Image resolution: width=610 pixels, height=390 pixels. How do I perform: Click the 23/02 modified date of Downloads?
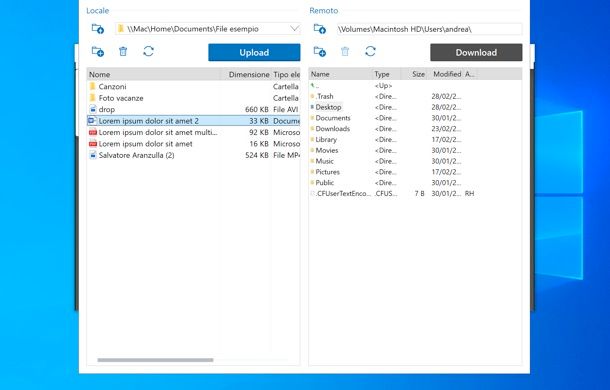tap(446, 128)
